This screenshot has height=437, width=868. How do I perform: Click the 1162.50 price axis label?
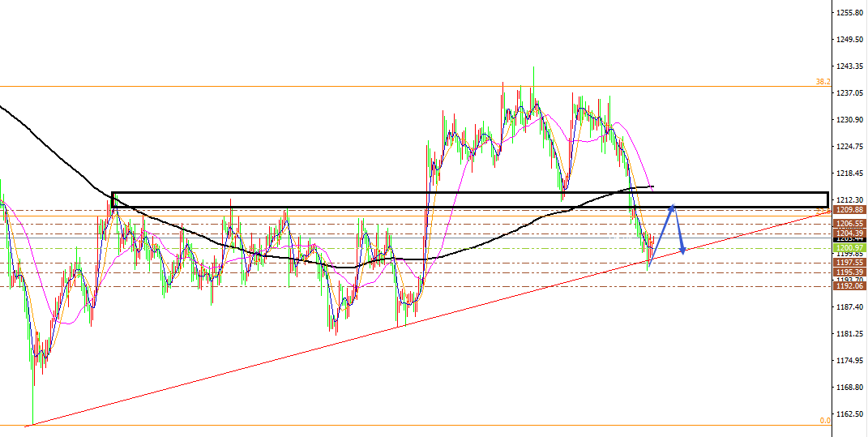pyautogui.click(x=851, y=413)
